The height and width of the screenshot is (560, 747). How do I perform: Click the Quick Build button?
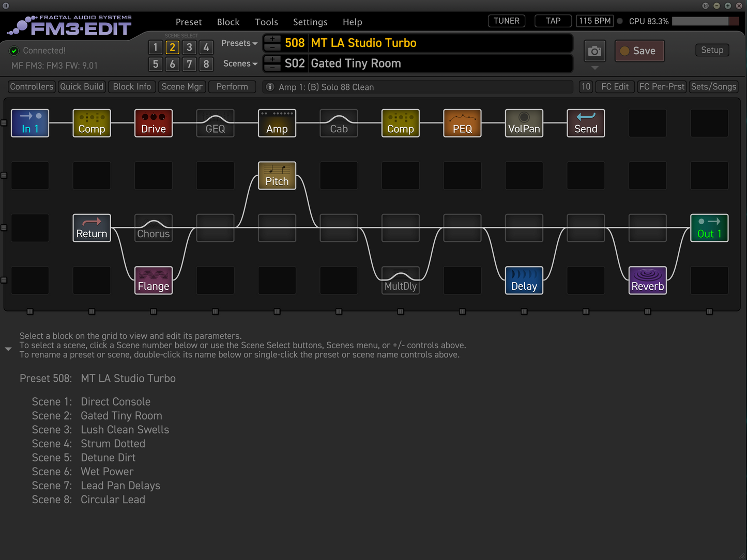click(82, 87)
